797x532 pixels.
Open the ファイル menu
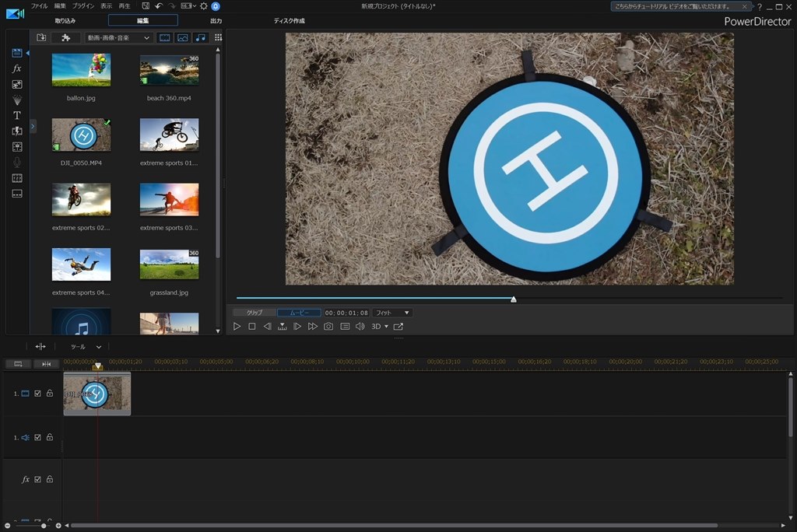(39, 6)
